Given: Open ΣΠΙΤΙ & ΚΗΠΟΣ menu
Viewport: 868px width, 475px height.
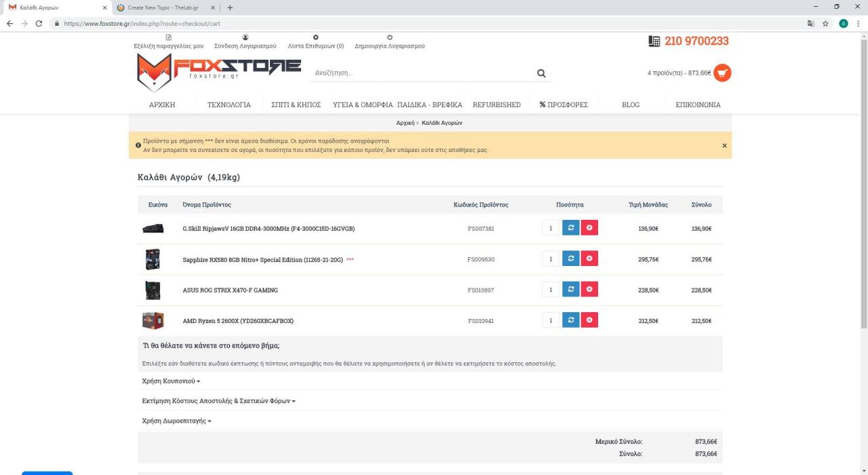Looking at the screenshot, I should point(296,104).
